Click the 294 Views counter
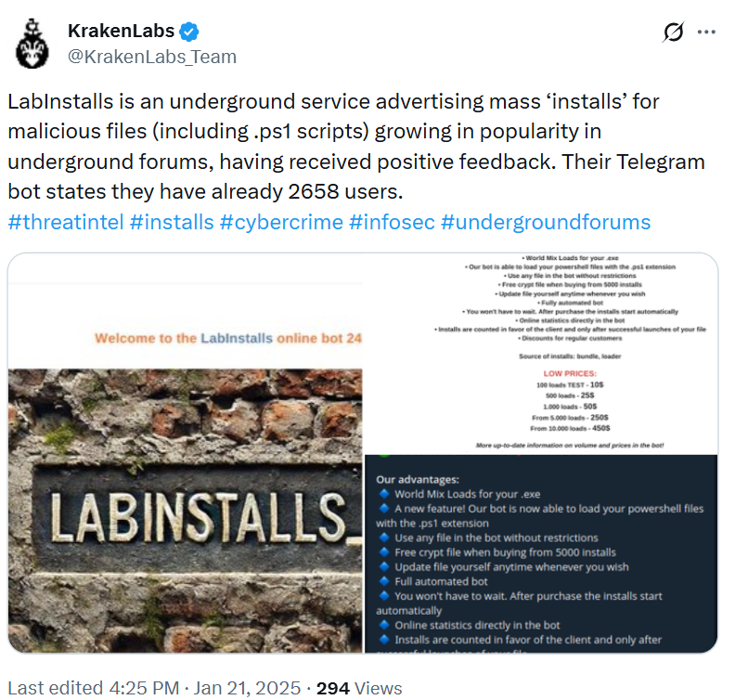This screenshot has height=700, width=735. point(359,688)
